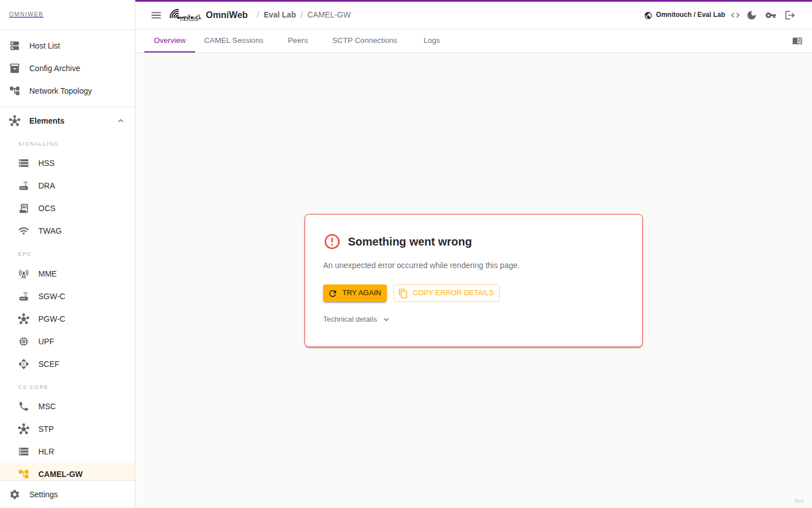Select SGW-C in the sidebar
Screen dimensions: 812x508
tap(68, 296)
